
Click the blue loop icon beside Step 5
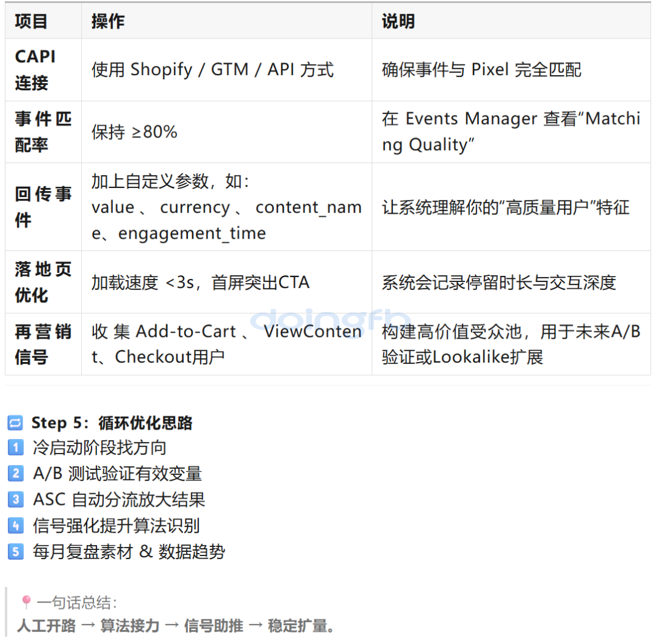15,422
